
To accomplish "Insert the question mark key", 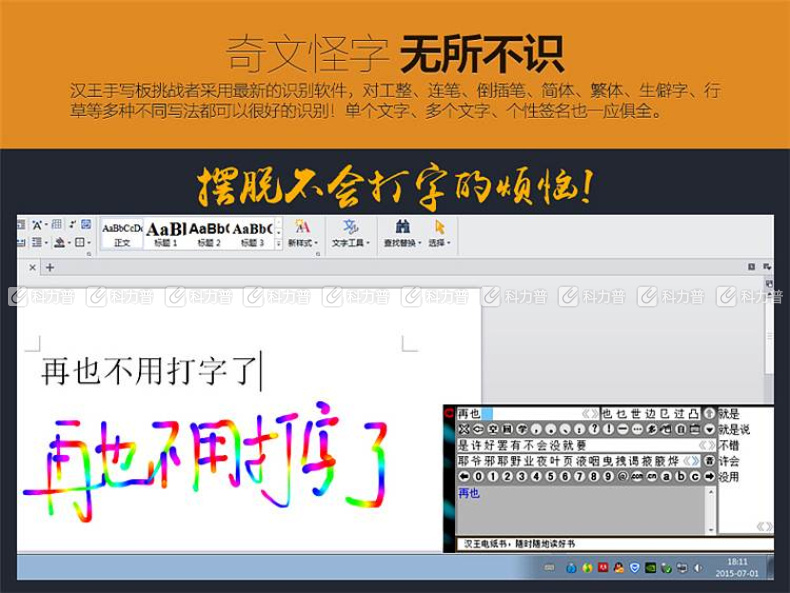I will 594,430.
